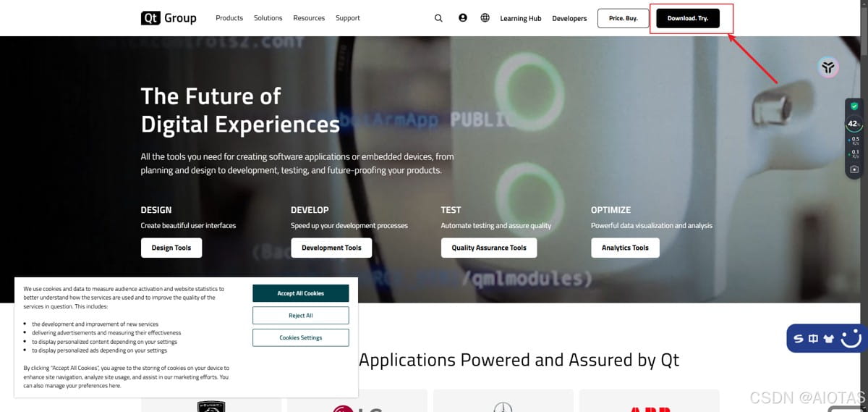Open the Solutions menu

click(268, 18)
